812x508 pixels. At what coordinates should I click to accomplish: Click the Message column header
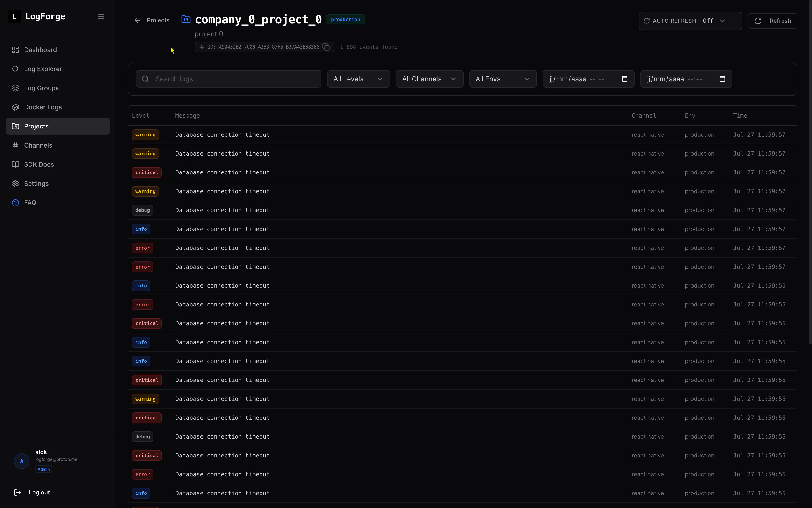point(187,116)
